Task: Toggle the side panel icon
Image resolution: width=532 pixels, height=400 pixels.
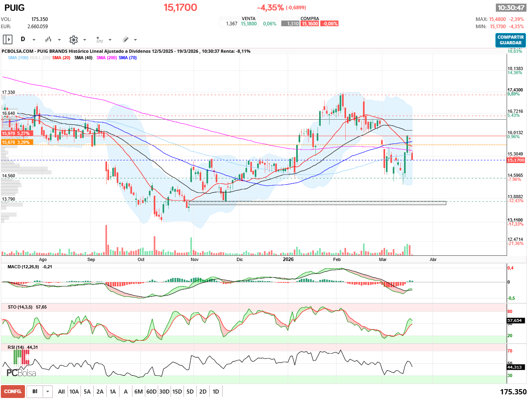Action: click(8, 39)
